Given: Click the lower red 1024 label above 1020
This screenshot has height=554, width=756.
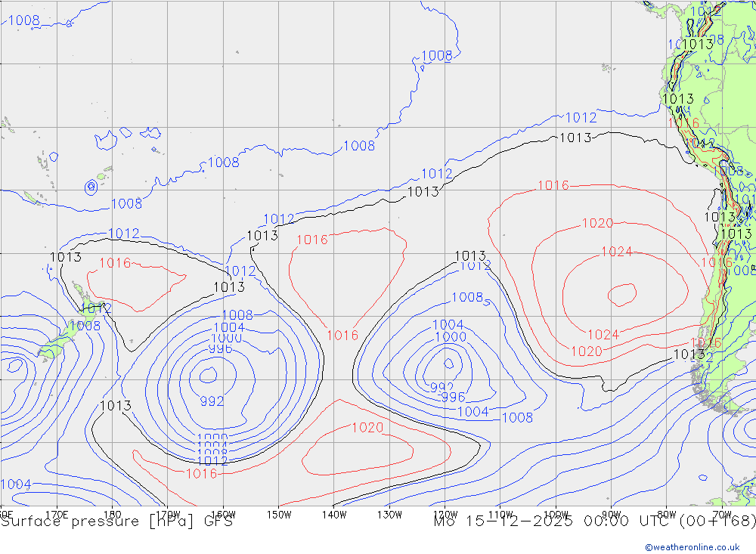Looking at the screenshot, I should [x=603, y=335].
